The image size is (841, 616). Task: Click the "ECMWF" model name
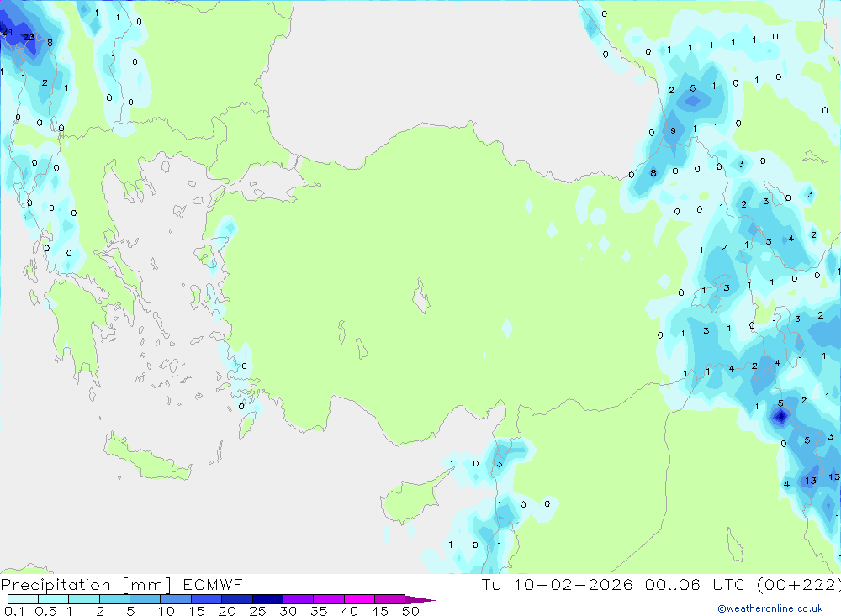click(x=213, y=584)
